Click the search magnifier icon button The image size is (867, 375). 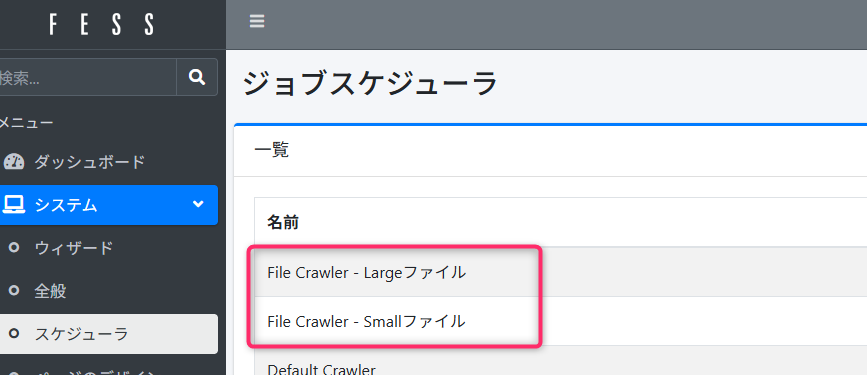point(197,77)
